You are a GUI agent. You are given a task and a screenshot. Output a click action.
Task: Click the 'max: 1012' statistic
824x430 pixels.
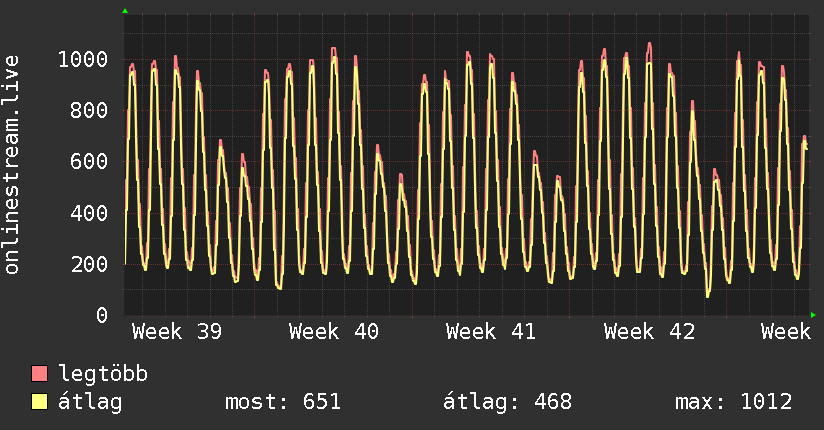(x=733, y=402)
